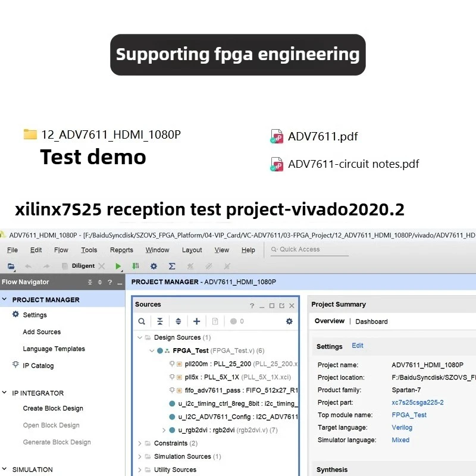The height and width of the screenshot is (476, 476).
Task: Click the green Run toolbar arrow
Action: [x=118, y=266]
